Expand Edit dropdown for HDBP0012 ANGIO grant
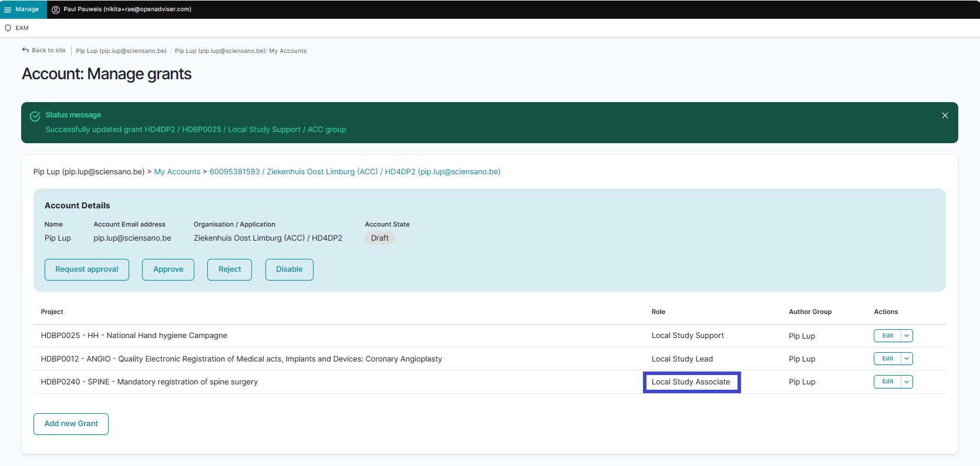The width and height of the screenshot is (980, 466). (x=907, y=359)
